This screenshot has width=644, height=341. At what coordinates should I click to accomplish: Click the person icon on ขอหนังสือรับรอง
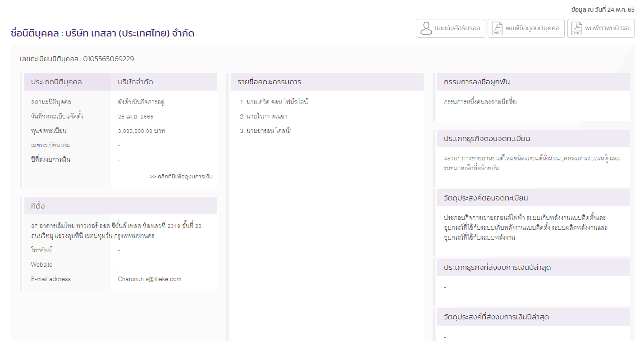(426, 28)
